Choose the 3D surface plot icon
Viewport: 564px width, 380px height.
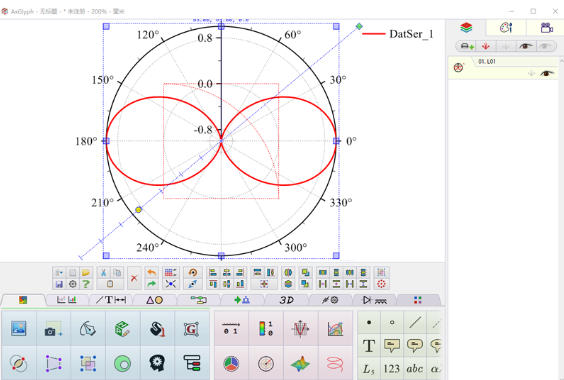point(300,363)
